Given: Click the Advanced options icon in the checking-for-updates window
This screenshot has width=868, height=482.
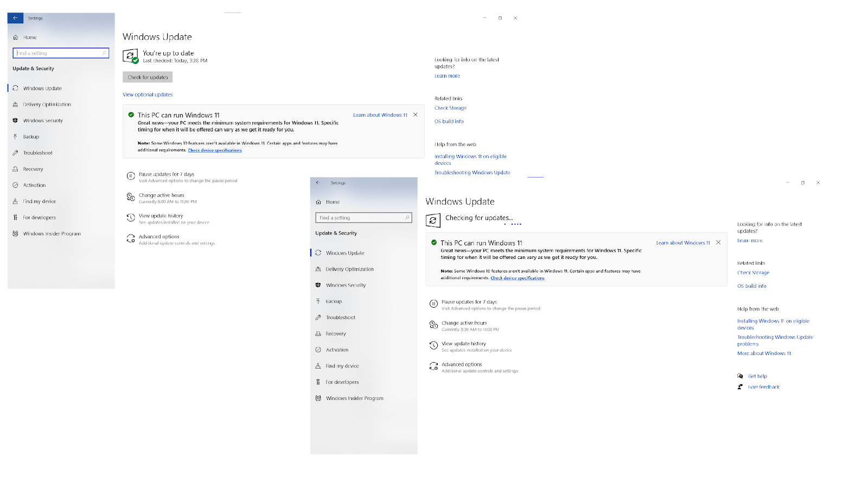Looking at the screenshot, I should 433,366.
